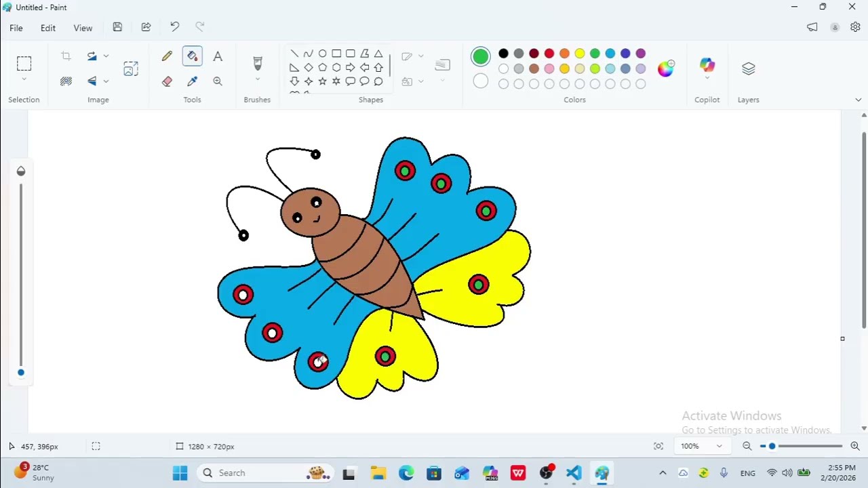Pick the black color swatch

click(503, 54)
